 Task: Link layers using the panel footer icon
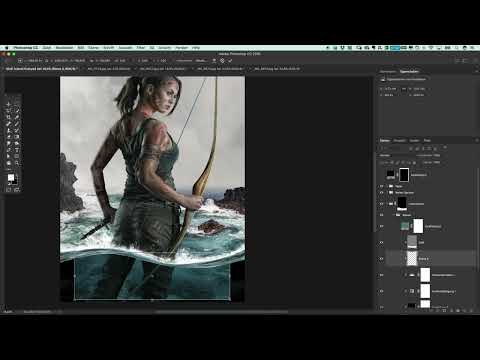click(x=430, y=311)
